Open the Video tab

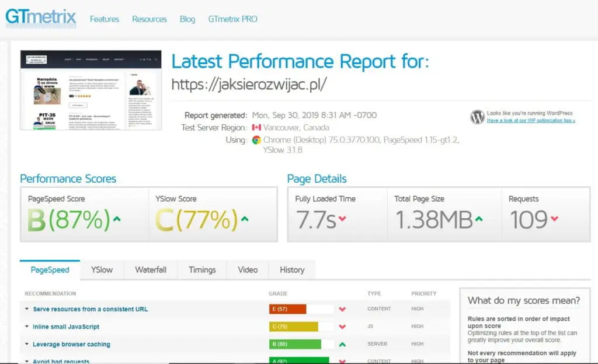click(248, 270)
